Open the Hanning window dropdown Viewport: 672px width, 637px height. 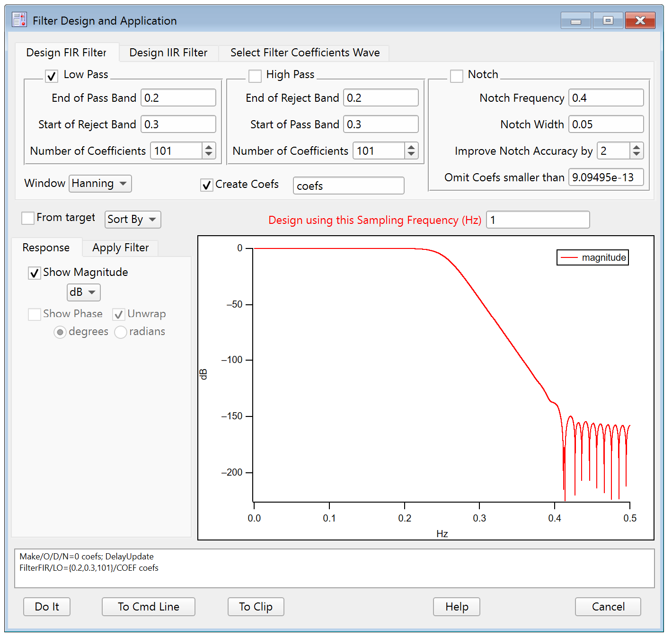pyautogui.click(x=100, y=184)
